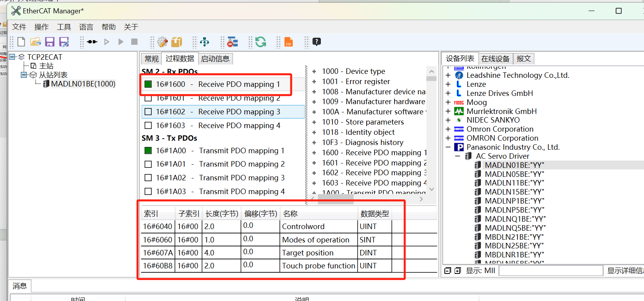Screen dimensions: 644x301
Task: Toggle 16#1602 Receive PDO mapping 3 checkbox
Action: point(148,112)
